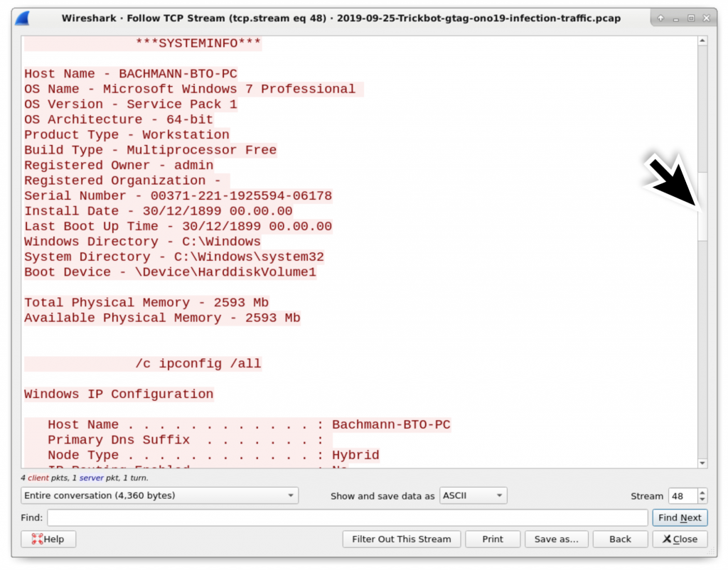The height and width of the screenshot is (570, 728).
Task: Click the keep-above arrow in title bar
Action: click(660, 18)
